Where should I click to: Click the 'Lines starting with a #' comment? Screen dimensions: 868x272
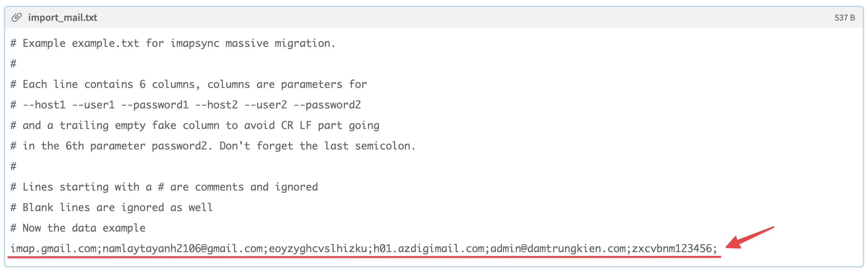coord(164,187)
